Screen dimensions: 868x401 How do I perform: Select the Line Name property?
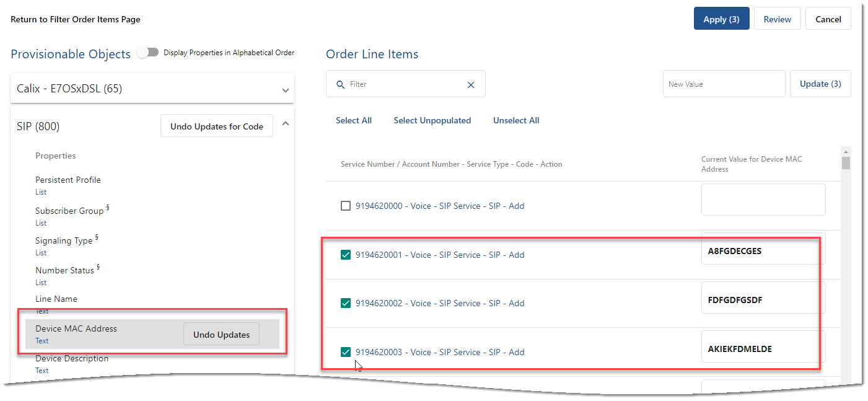pos(56,299)
